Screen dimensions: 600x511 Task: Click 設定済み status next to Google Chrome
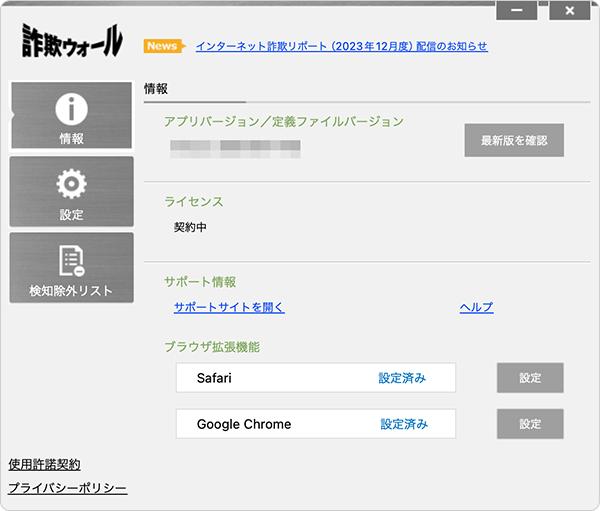tap(404, 424)
